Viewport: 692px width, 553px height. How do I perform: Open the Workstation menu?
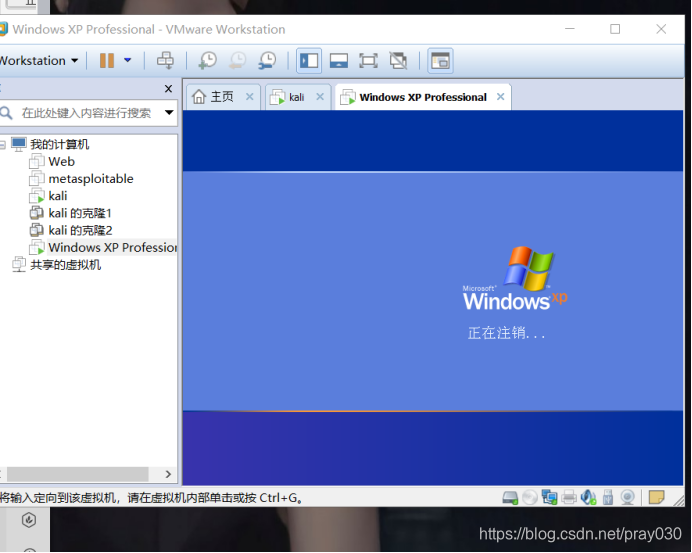pos(38,60)
